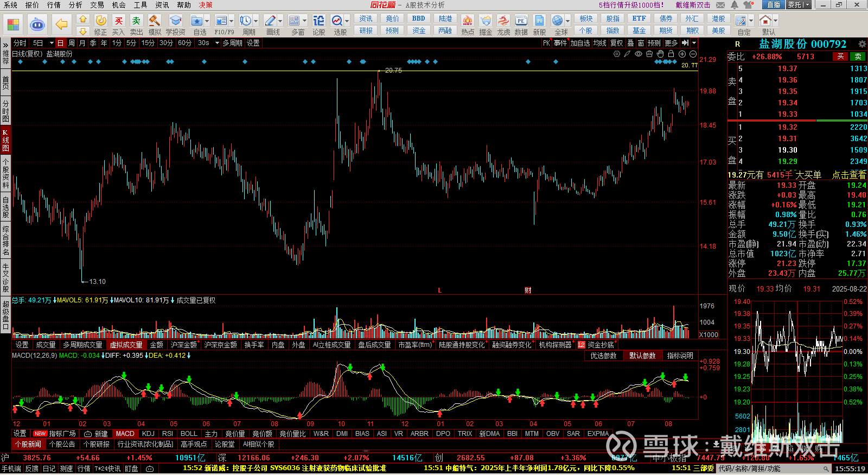Viewport: 868px width, 475px height.
Task: Click the up arrow navigation icon
Action: pyautogui.click(x=83, y=19)
